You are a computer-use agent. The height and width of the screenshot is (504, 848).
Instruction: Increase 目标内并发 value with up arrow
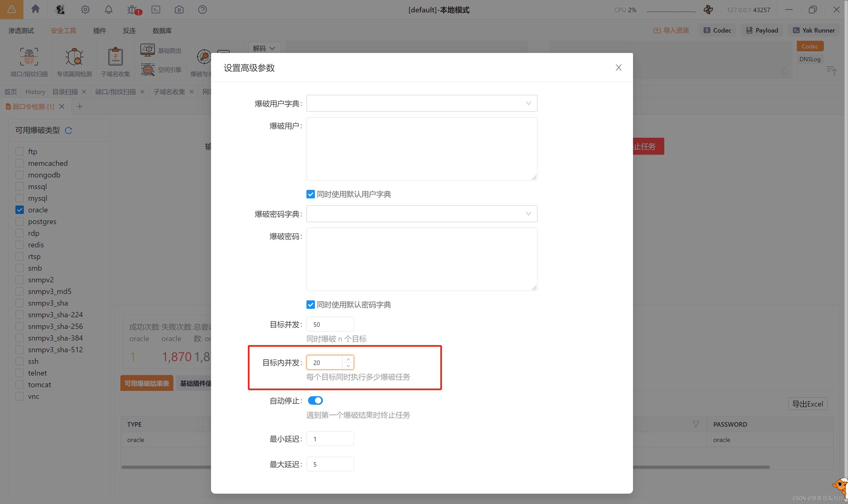point(348,359)
